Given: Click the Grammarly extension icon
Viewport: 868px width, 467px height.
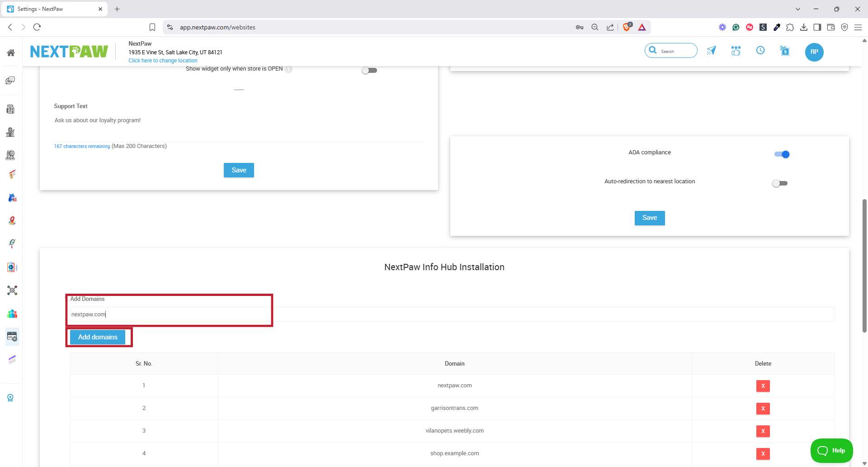Looking at the screenshot, I should click(x=736, y=27).
